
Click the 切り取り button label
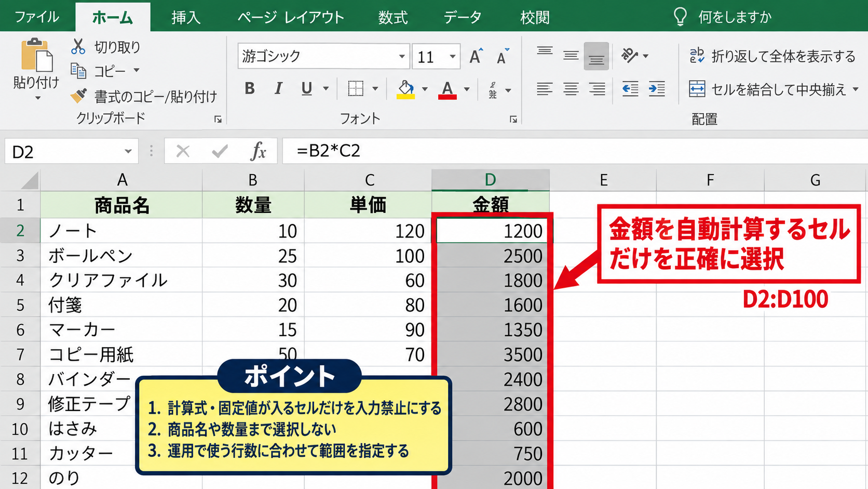point(117,47)
